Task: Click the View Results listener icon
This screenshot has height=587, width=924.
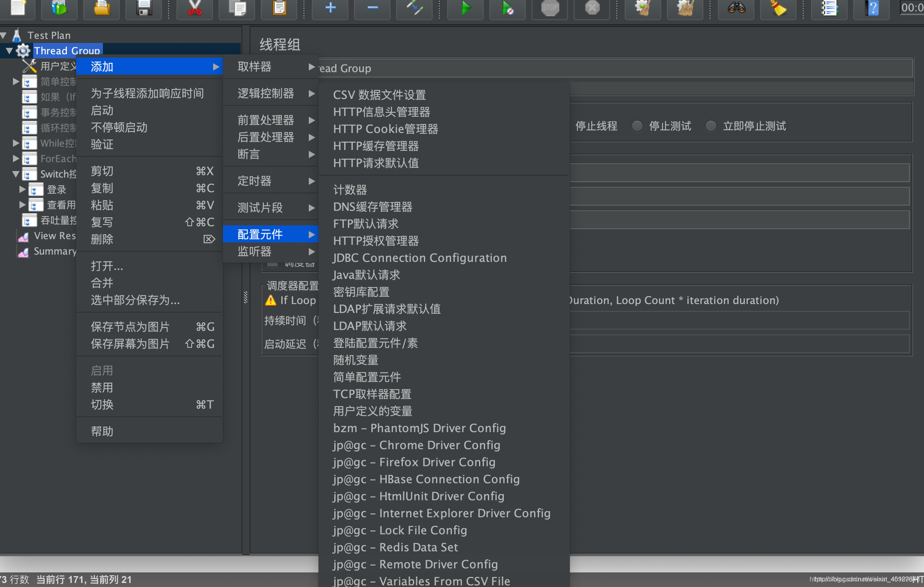Action: [x=24, y=236]
